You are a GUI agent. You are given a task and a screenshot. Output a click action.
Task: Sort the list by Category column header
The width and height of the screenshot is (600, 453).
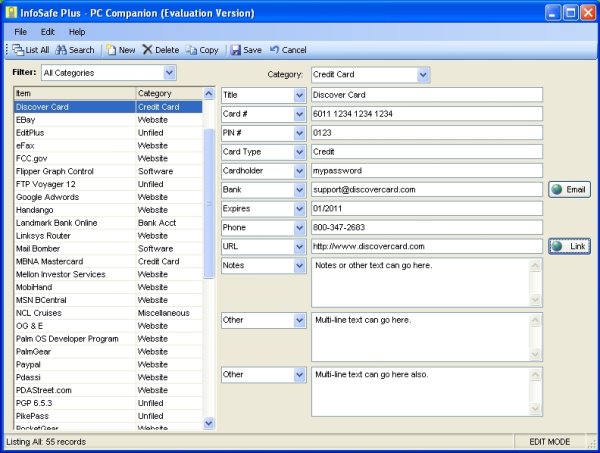click(x=167, y=94)
